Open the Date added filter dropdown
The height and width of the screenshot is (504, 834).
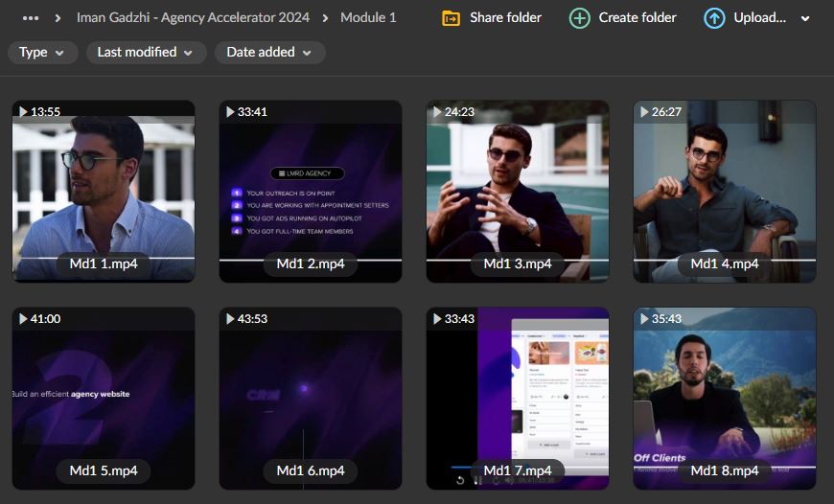click(x=269, y=53)
